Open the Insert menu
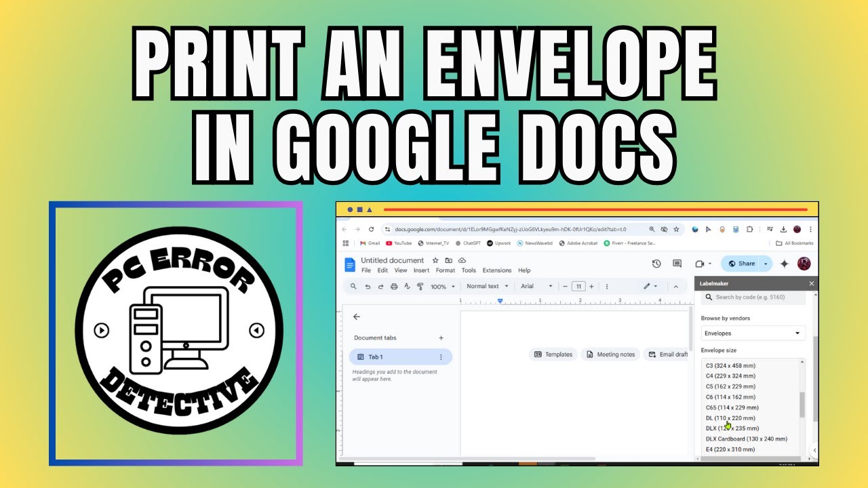 coord(421,270)
